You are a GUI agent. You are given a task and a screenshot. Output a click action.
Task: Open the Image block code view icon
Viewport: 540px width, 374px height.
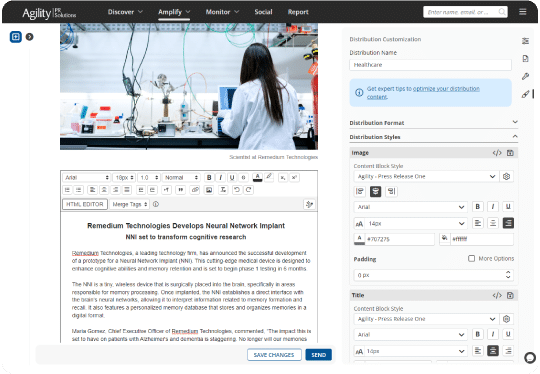tap(497, 153)
